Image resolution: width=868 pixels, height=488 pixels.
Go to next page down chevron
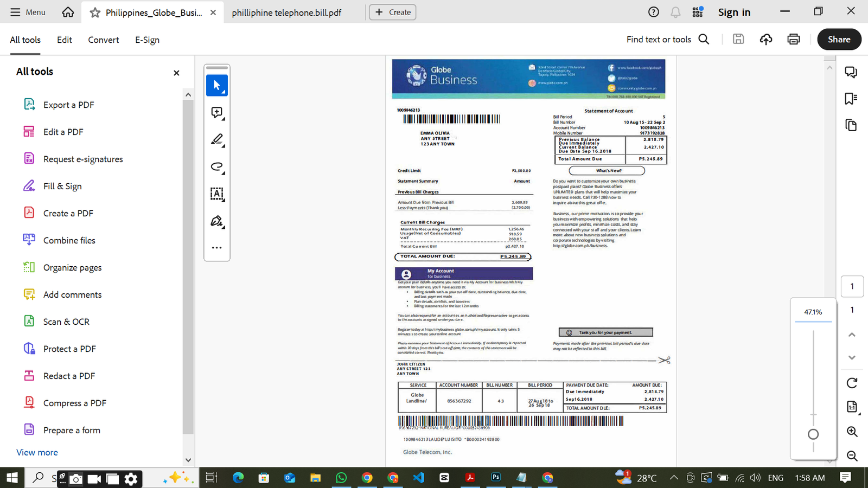point(852,358)
